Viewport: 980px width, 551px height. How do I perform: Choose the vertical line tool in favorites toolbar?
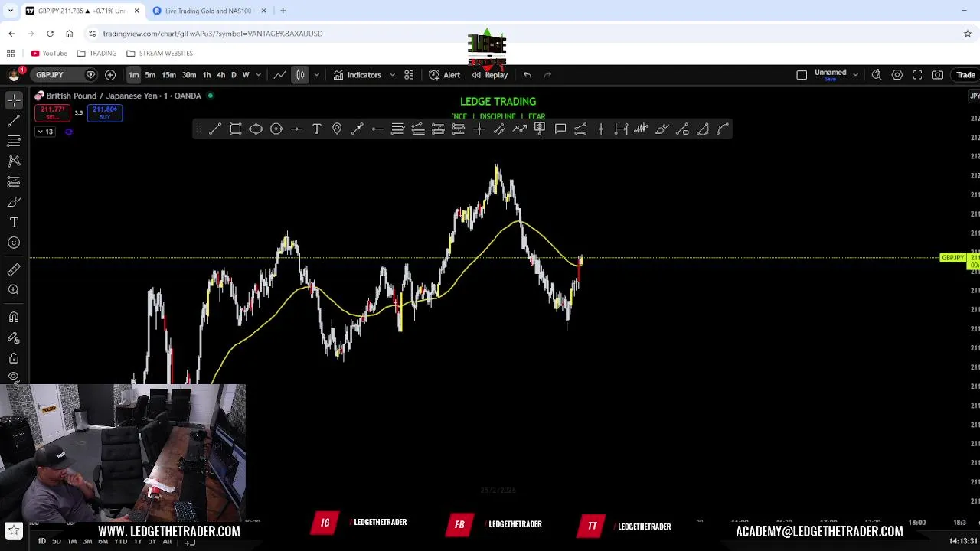pyautogui.click(x=601, y=129)
